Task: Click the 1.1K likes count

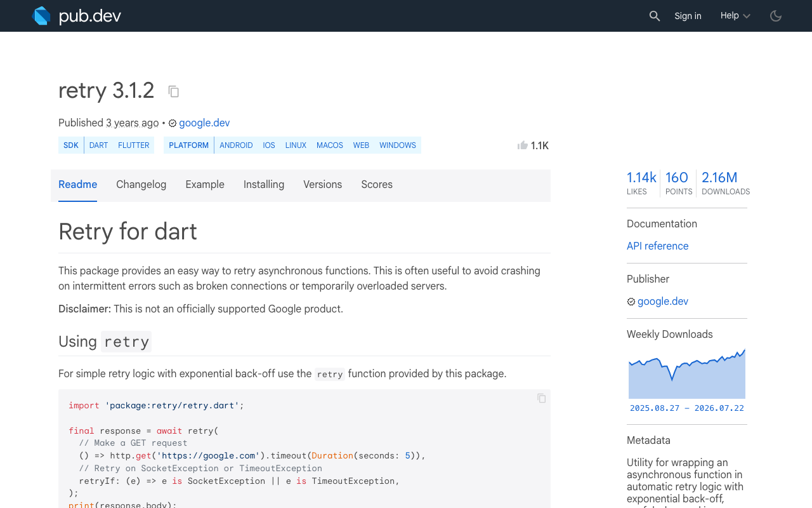Action: (539, 145)
